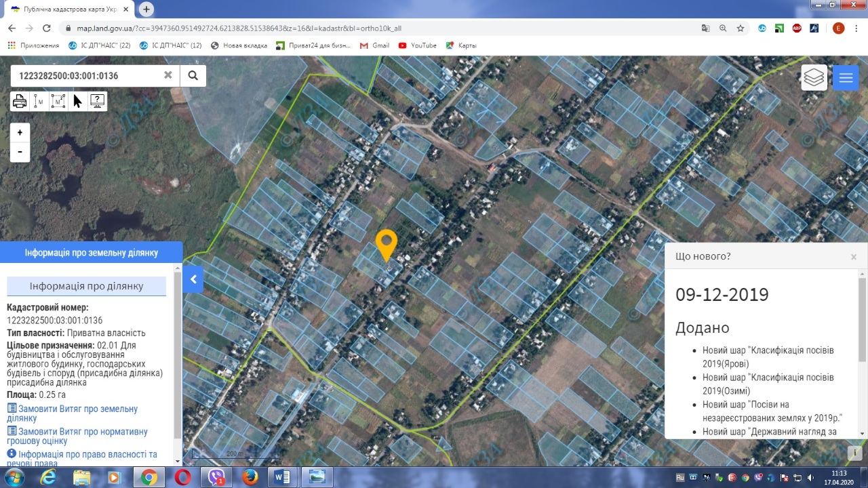Image resolution: width=868 pixels, height=488 pixels.
Task: Open Інформація про право власності link
Action: (81, 458)
